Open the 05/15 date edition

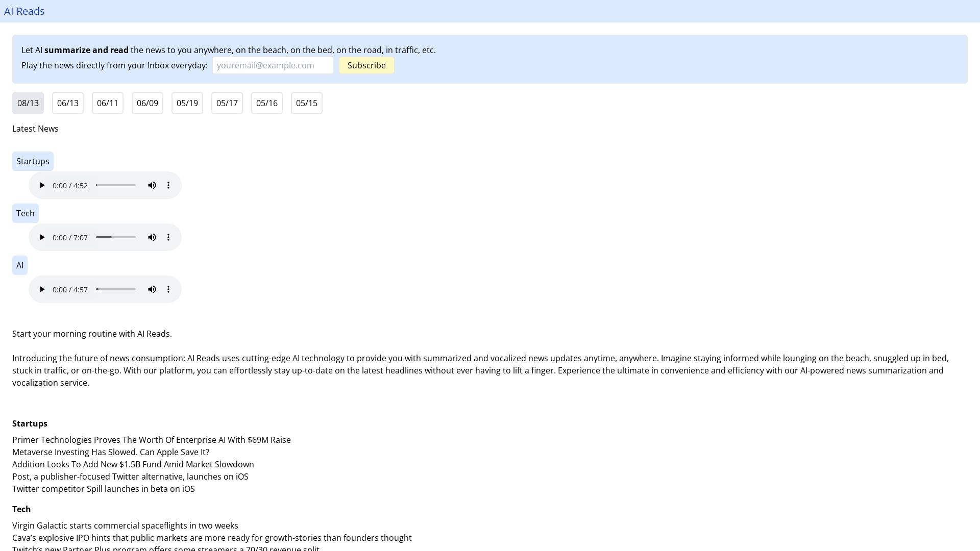click(x=307, y=104)
